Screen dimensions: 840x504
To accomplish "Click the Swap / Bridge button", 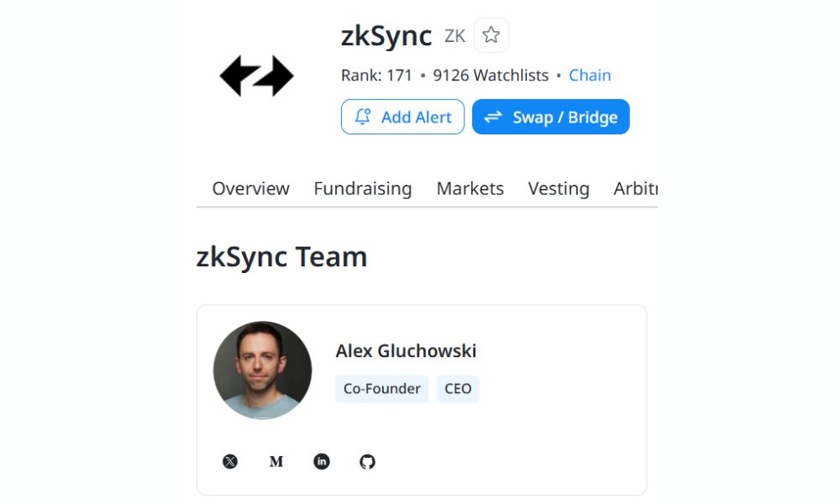I will 550,117.
